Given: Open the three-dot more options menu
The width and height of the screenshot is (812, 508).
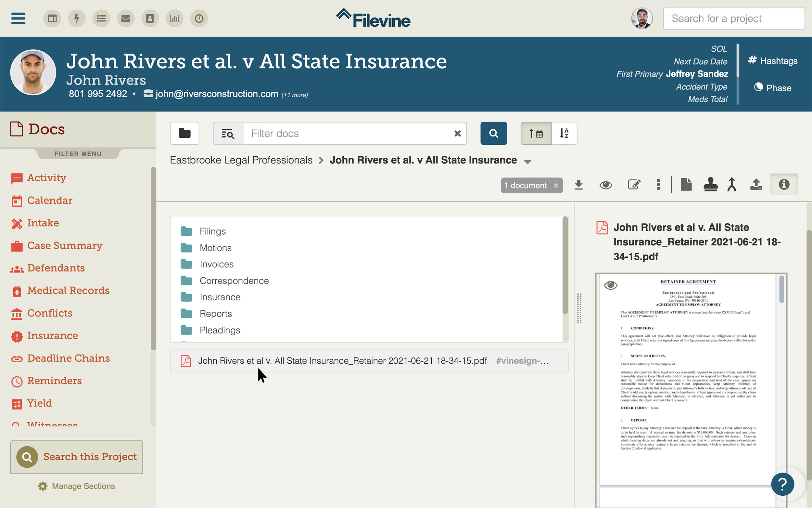Looking at the screenshot, I should 658,185.
